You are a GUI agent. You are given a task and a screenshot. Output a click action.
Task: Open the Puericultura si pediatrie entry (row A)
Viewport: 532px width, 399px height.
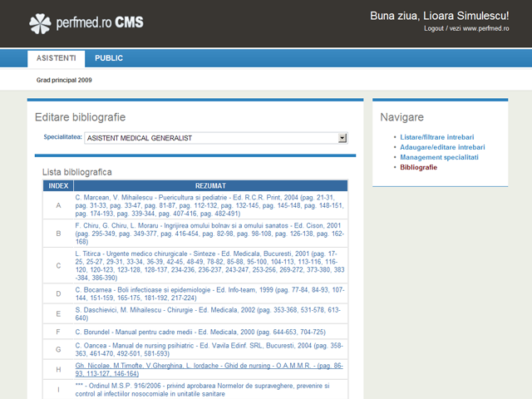208,205
